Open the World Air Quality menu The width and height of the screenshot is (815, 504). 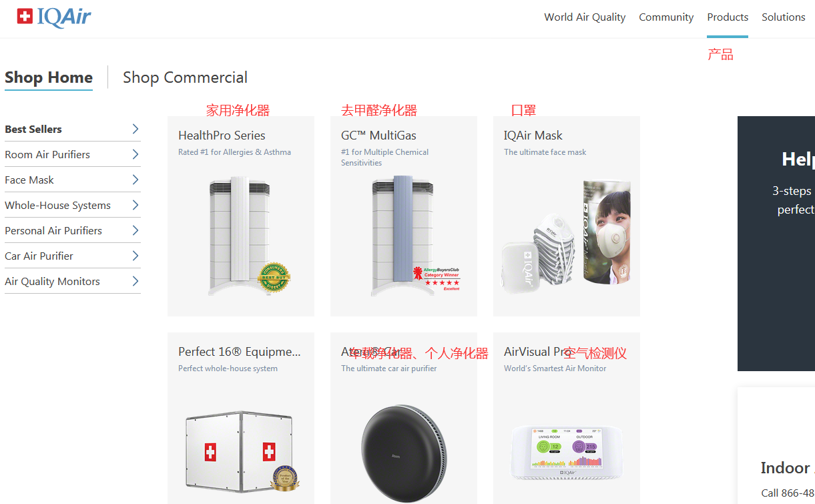coord(585,17)
